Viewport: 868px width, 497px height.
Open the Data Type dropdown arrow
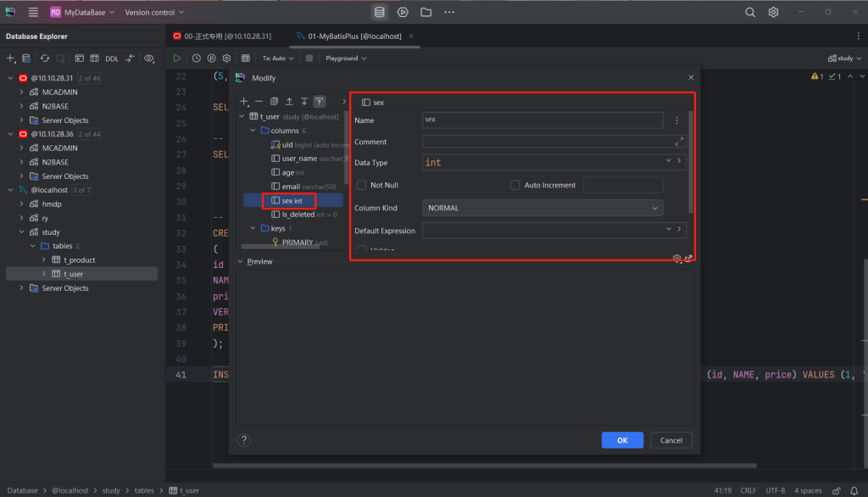tap(669, 161)
